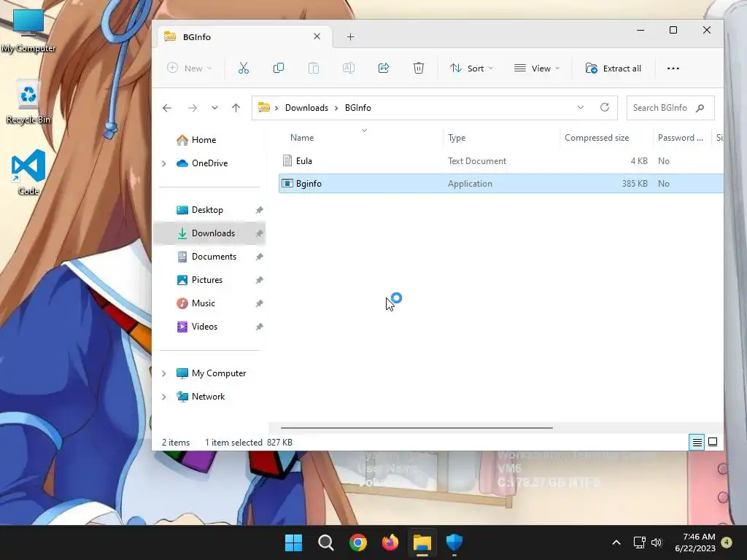Open Downloads in navigation pane
Image resolution: width=747 pixels, height=560 pixels.
(213, 233)
